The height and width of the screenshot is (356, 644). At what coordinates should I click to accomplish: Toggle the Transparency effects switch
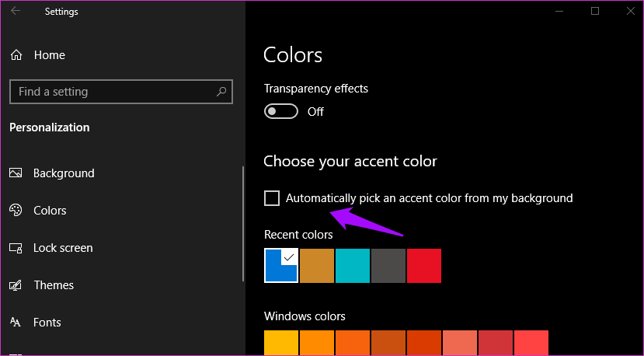coord(281,111)
